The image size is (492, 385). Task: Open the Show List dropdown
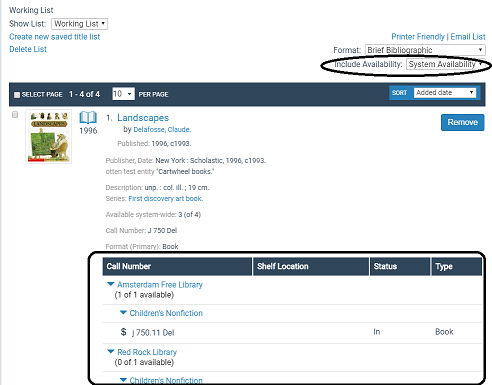point(79,24)
